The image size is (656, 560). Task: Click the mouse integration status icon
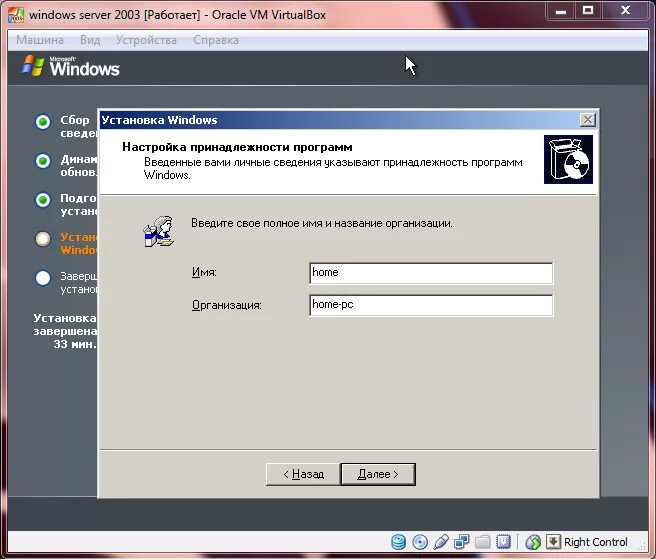(533, 542)
